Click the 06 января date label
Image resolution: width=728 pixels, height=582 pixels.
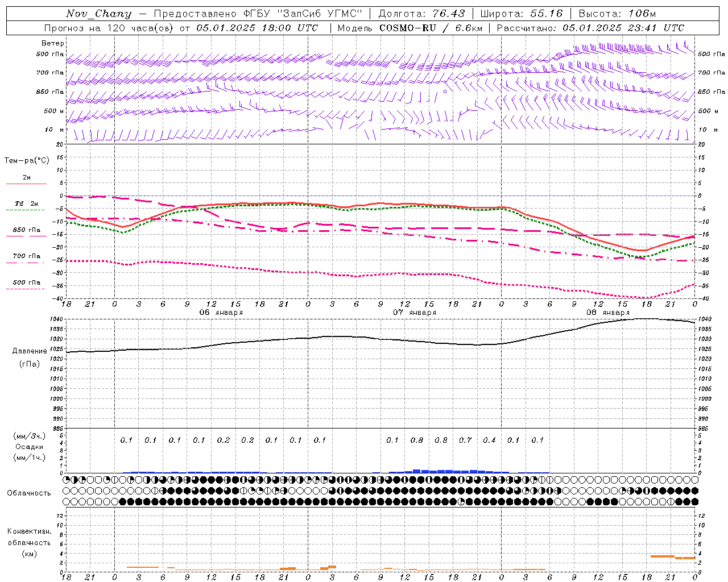click(x=221, y=313)
